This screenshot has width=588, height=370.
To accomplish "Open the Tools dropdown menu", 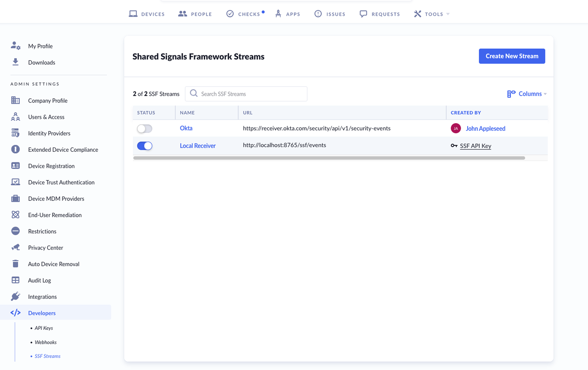I will click(x=432, y=14).
